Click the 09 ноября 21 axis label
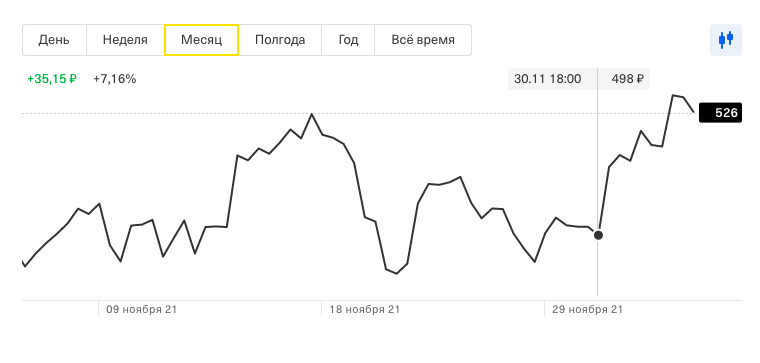This screenshot has height=363, width=760. (x=142, y=309)
